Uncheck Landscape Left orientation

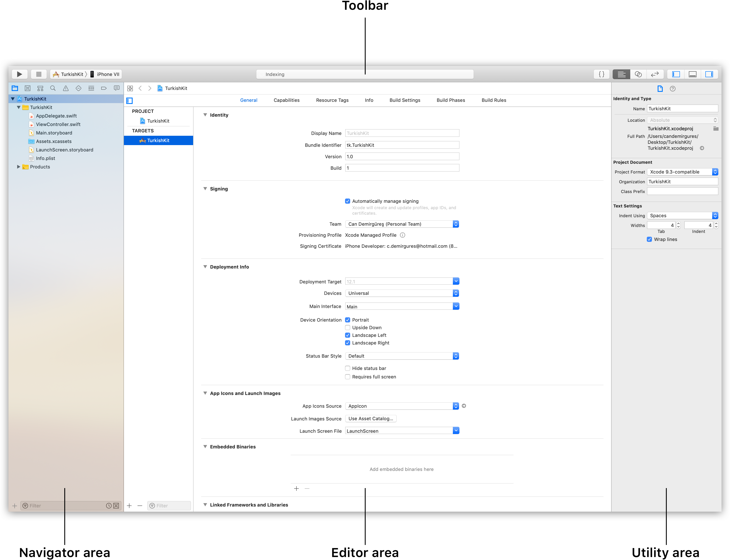347,335
